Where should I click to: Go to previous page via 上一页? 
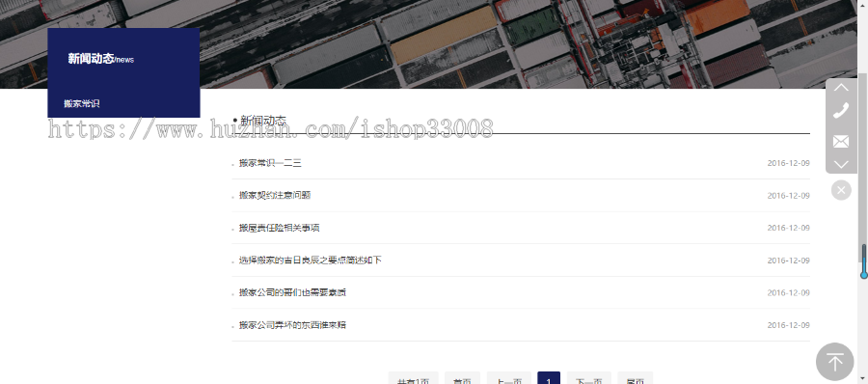[508, 378]
